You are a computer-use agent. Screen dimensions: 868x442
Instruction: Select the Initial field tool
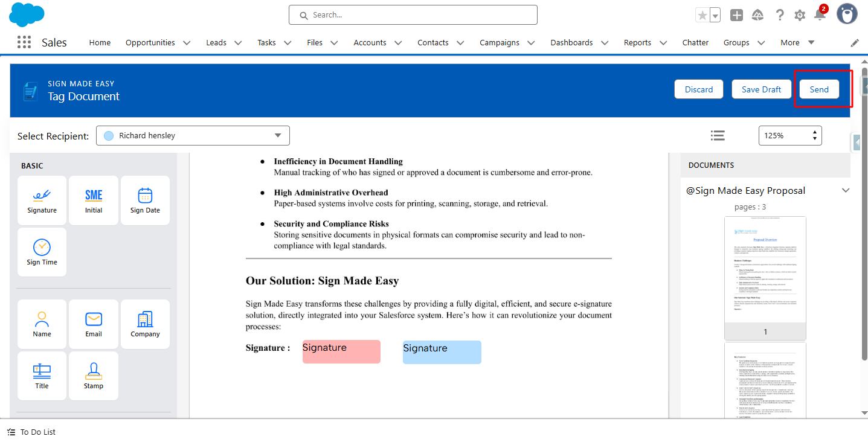pyautogui.click(x=94, y=200)
